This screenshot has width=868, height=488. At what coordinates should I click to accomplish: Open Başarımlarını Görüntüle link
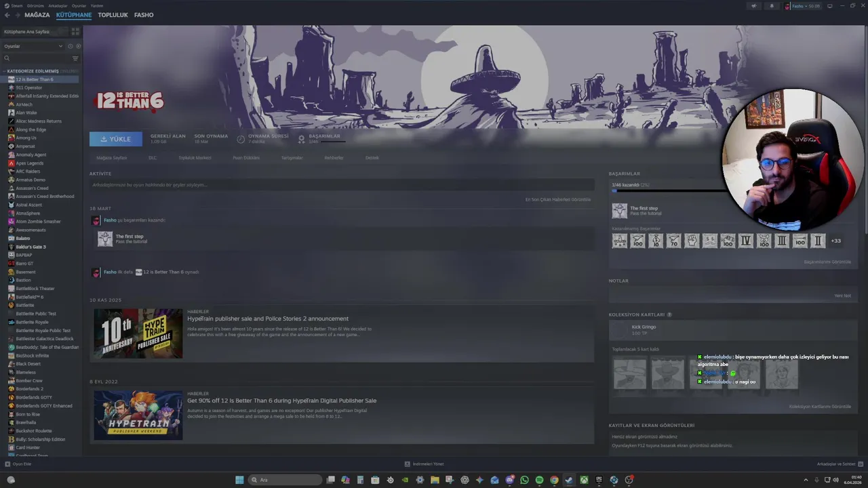[x=827, y=262]
